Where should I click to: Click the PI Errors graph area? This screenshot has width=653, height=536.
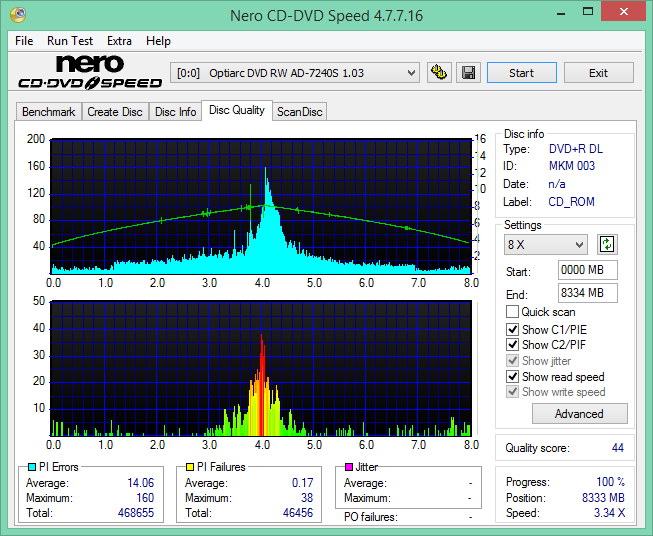(261, 206)
